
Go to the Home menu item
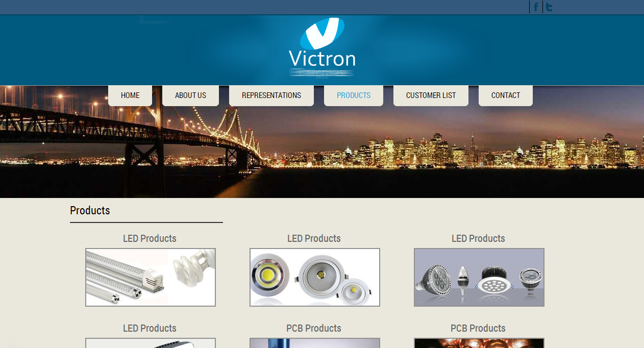tap(130, 95)
